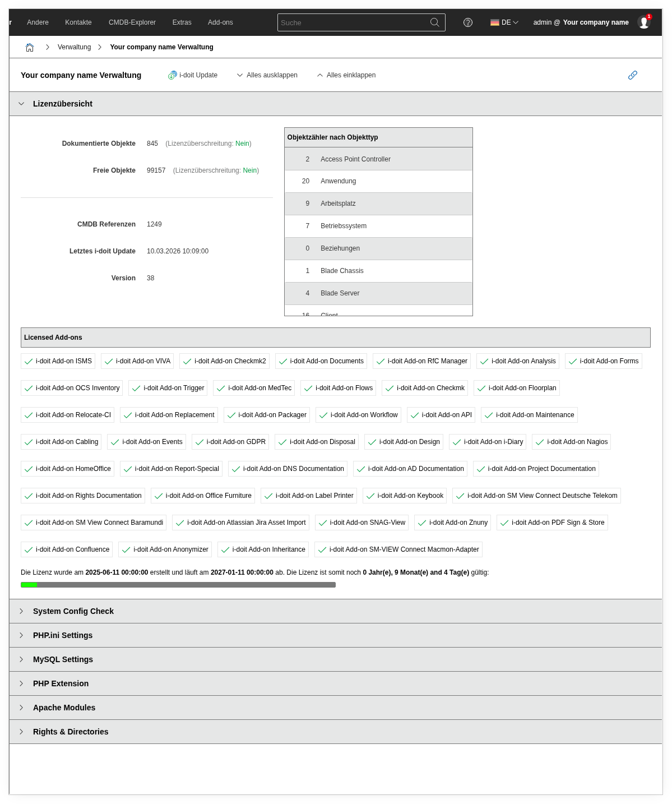Open the help question mark icon
The height and width of the screenshot is (804, 672).
[x=468, y=22]
